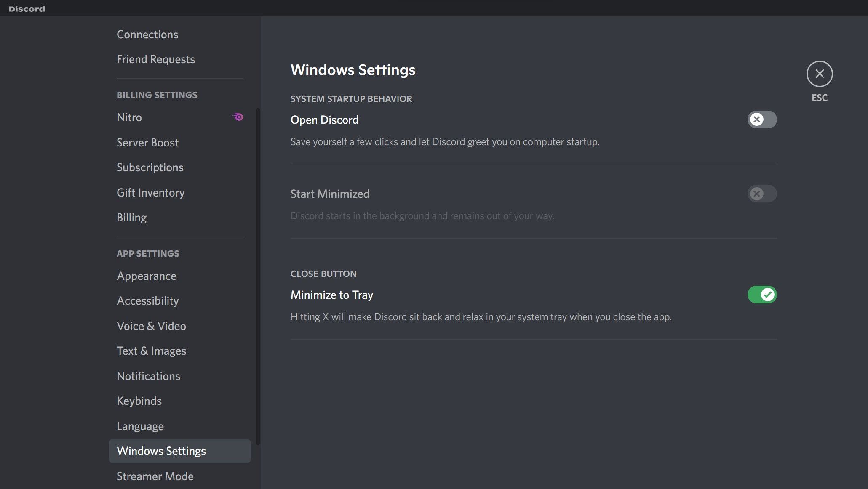This screenshot has width=868, height=489.
Task: Click the Windows Settings page heading
Action: point(353,70)
